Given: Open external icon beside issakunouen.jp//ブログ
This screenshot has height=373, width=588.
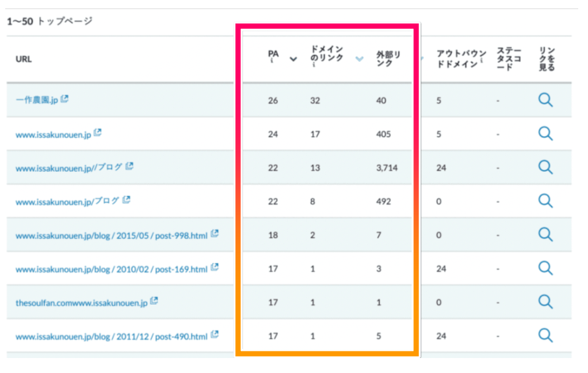Looking at the screenshot, I should (x=130, y=166).
